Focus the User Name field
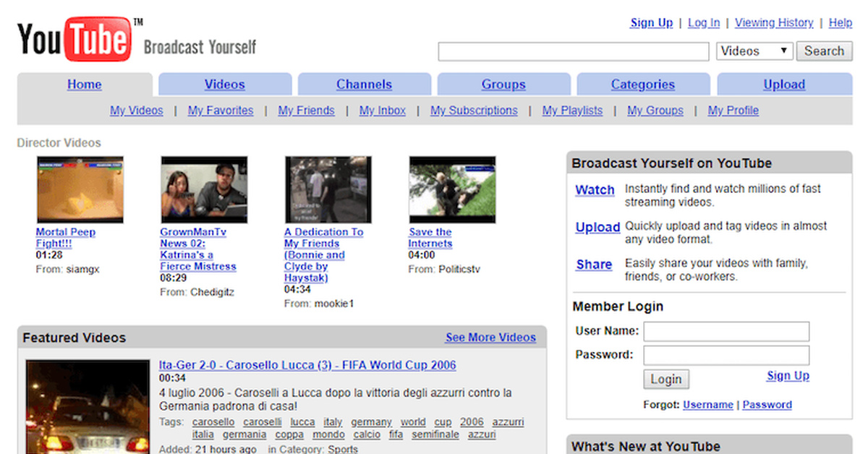Image resolution: width=868 pixels, height=454 pixels. pos(726,332)
